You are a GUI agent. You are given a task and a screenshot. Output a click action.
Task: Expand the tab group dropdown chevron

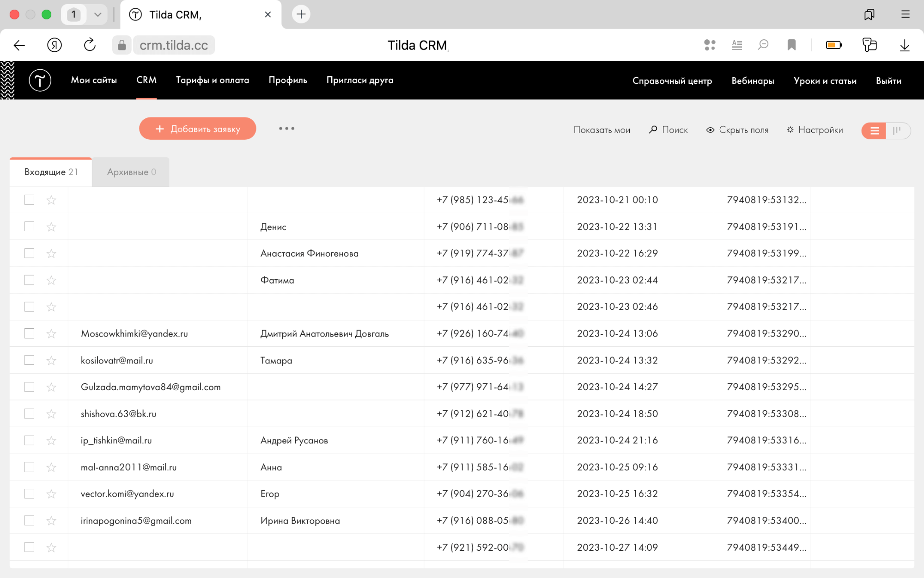click(x=97, y=14)
